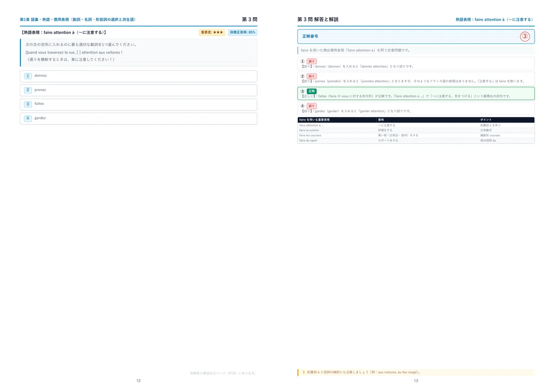Viewport: 555px width, 392px height.
Task: Click the ポイント column header
Action: pyautogui.click(x=486, y=120)
